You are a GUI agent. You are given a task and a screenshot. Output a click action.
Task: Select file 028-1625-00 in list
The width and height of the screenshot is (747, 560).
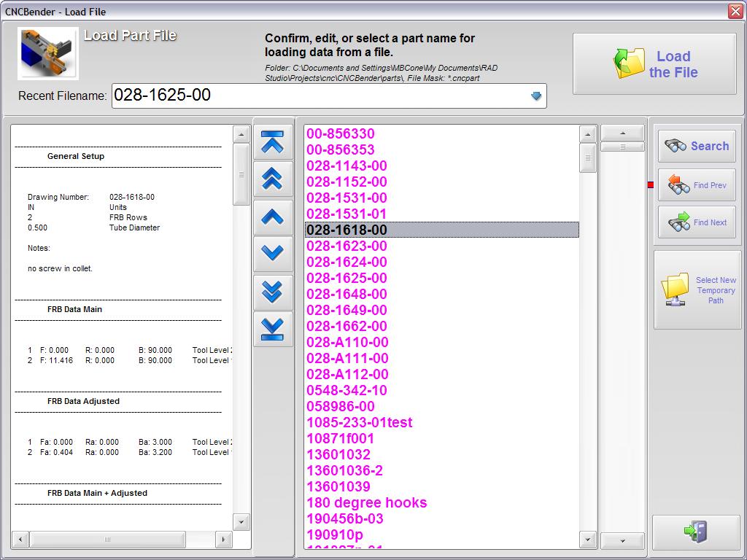[x=347, y=278]
